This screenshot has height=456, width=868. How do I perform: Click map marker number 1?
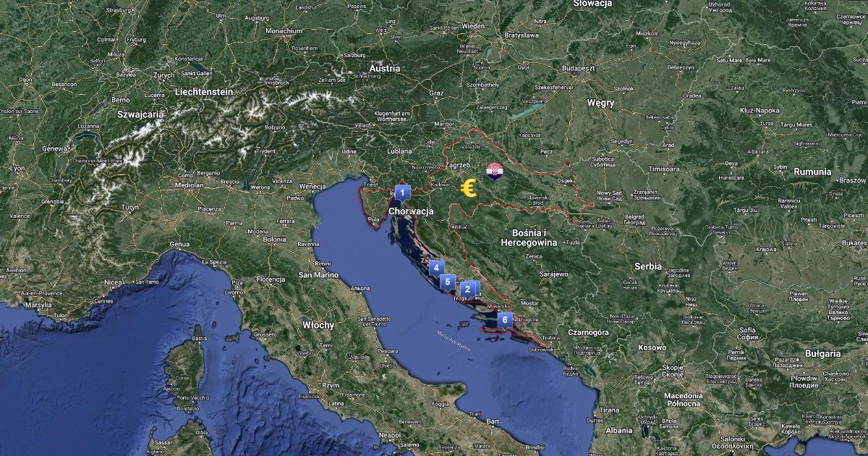pos(402,193)
